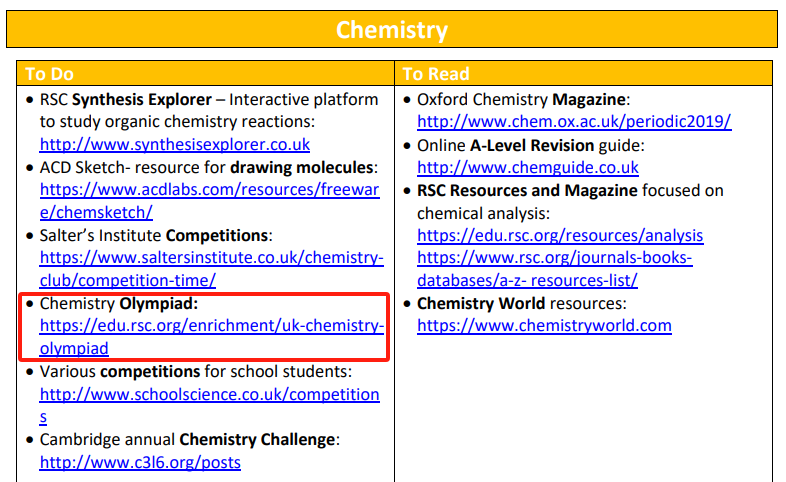786x482 pixels.
Task: Go to the chemguide.co.uk link
Action: (x=527, y=167)
